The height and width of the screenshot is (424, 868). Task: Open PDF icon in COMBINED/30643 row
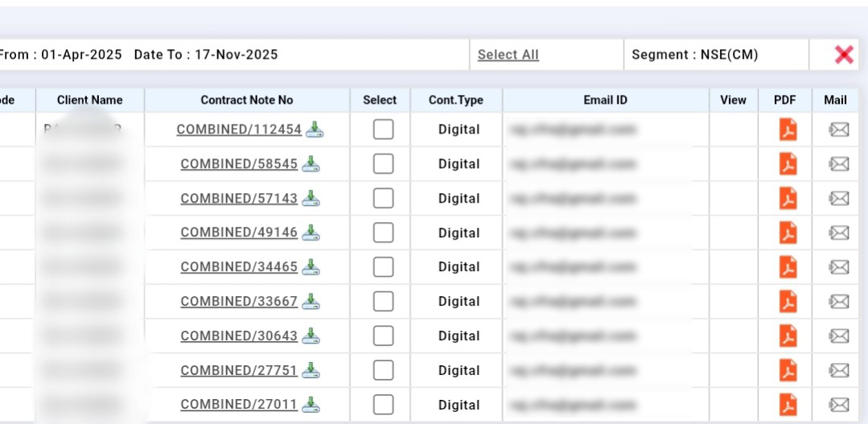pyautogui.click(x=788, y=335)
